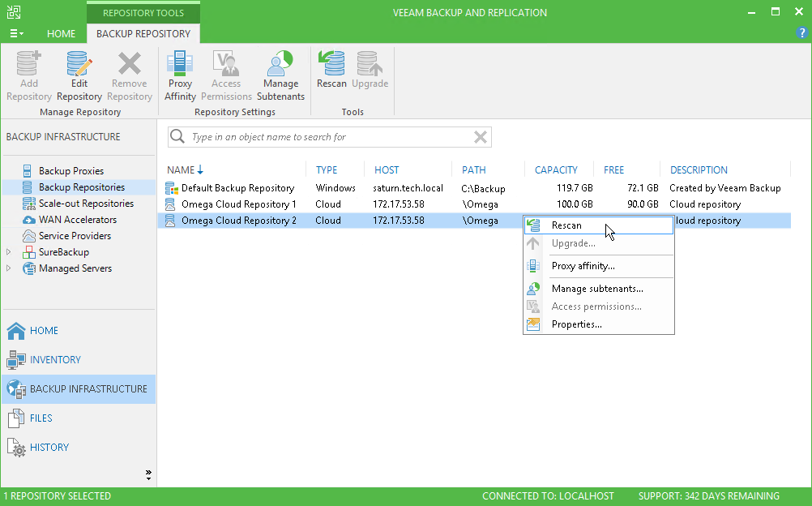This screenshot has width=812, height=506.
Task: Sort by the Type column header
Action: 327,170
